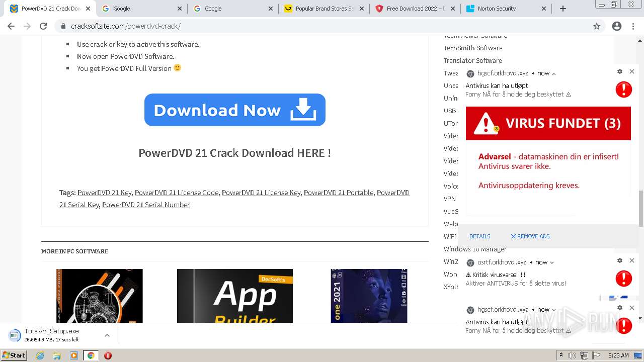
Task: Click the site info lock icon in address bar
Action: [x=63, y=26]
